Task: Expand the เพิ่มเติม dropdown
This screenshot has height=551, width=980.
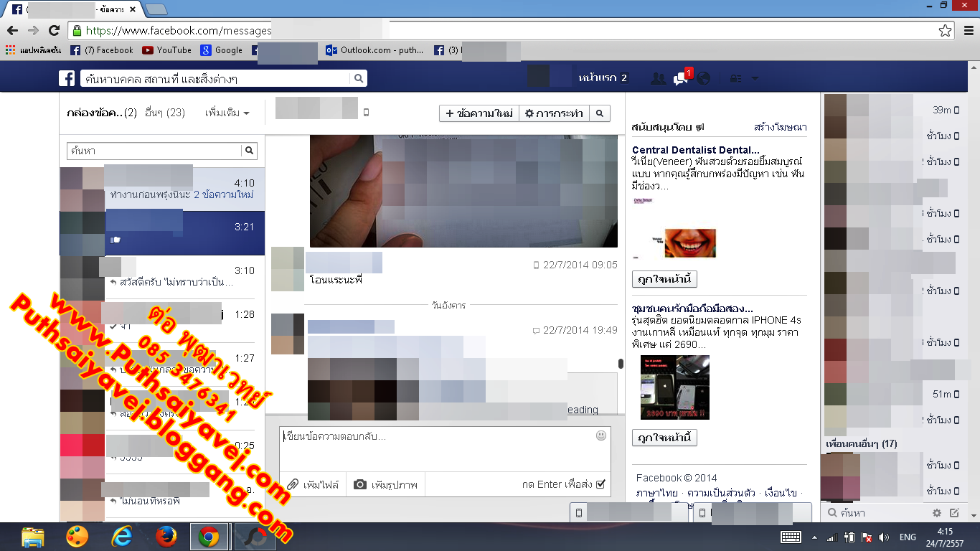Action: tap(227, 113)
